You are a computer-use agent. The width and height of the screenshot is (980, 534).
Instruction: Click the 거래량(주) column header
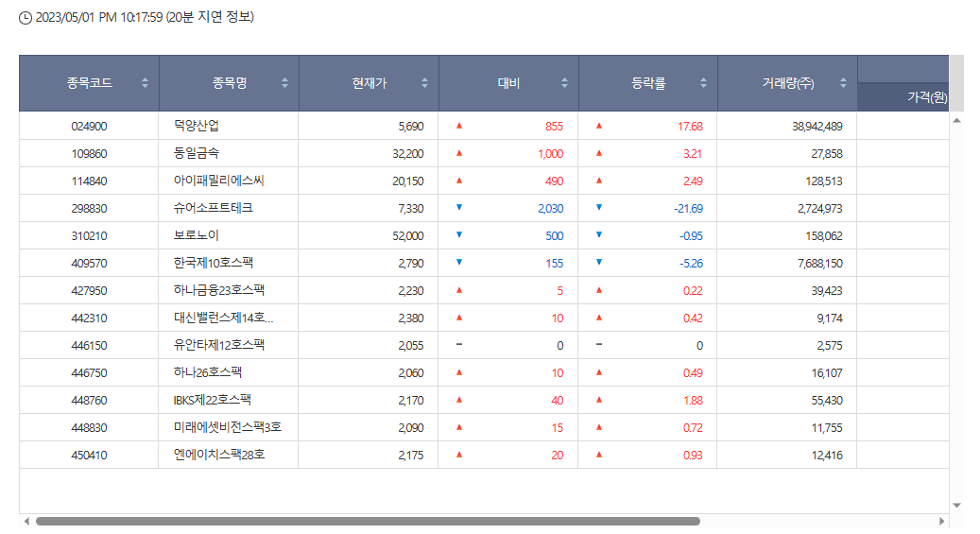(x=787, y=83)
